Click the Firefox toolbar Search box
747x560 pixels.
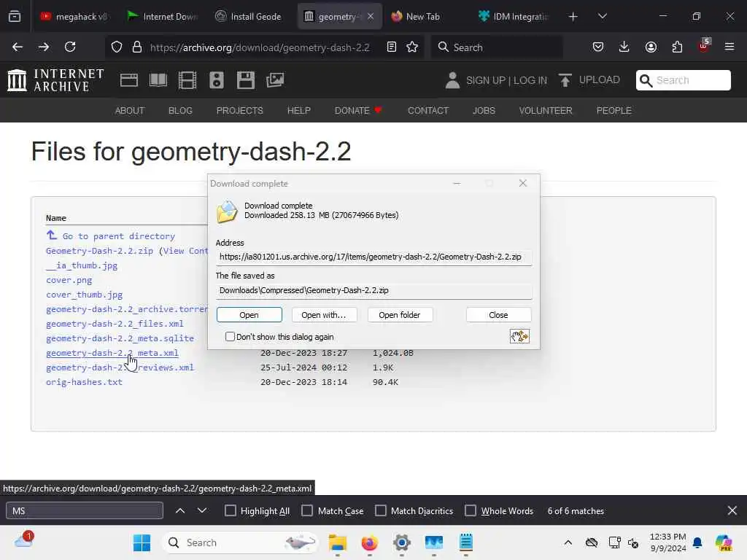497,47
